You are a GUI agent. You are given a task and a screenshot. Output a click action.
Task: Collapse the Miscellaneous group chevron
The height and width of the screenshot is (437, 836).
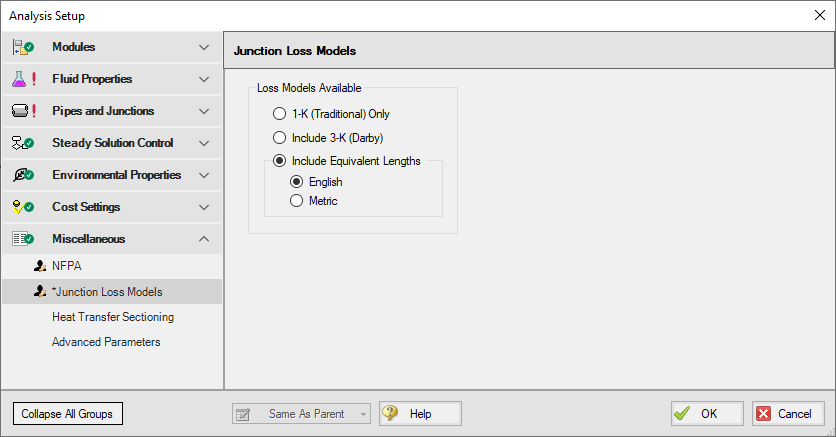click(x=204, y=239)
